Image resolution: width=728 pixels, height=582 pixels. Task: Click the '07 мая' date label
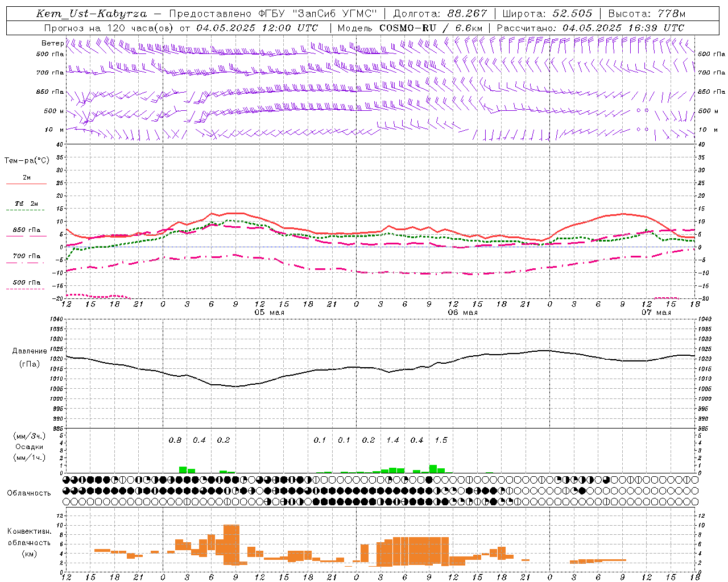pyautogui.click(x=656, y=313)
